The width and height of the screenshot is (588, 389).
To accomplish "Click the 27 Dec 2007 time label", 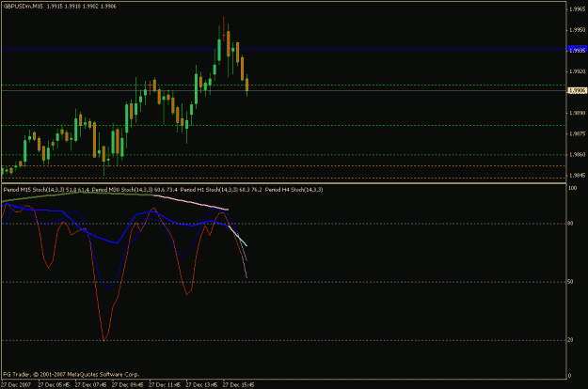I will click(x=16, y=385).
